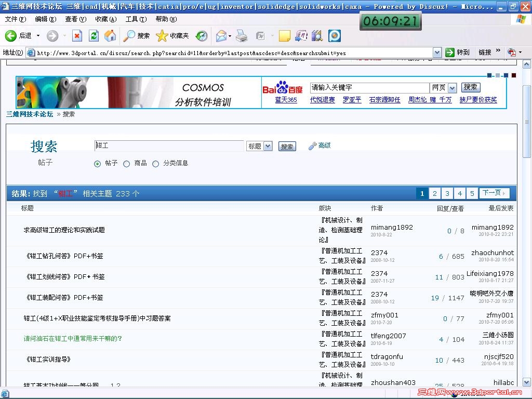
Task: Click the forward navigation arrow
Action: coord(52,36)
